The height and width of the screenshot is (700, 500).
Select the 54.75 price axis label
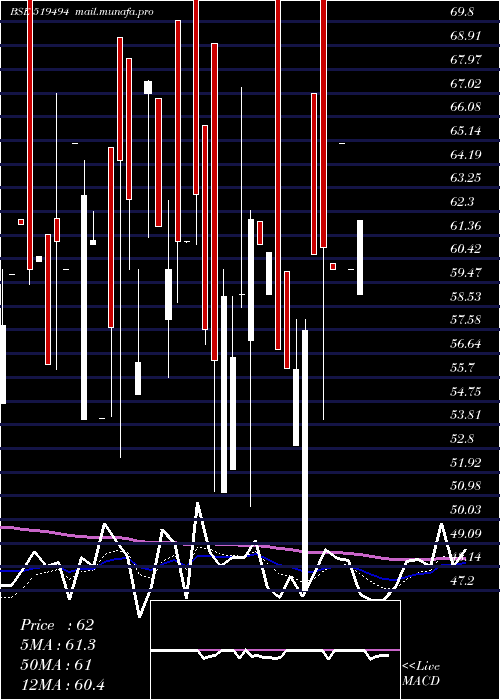point(466,392)
